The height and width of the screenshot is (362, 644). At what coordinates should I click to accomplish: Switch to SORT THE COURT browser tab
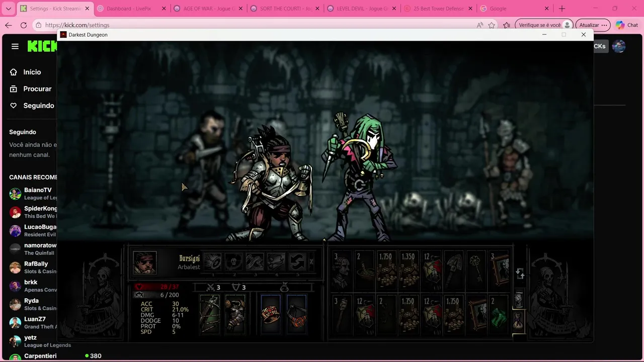coord(285,9)
